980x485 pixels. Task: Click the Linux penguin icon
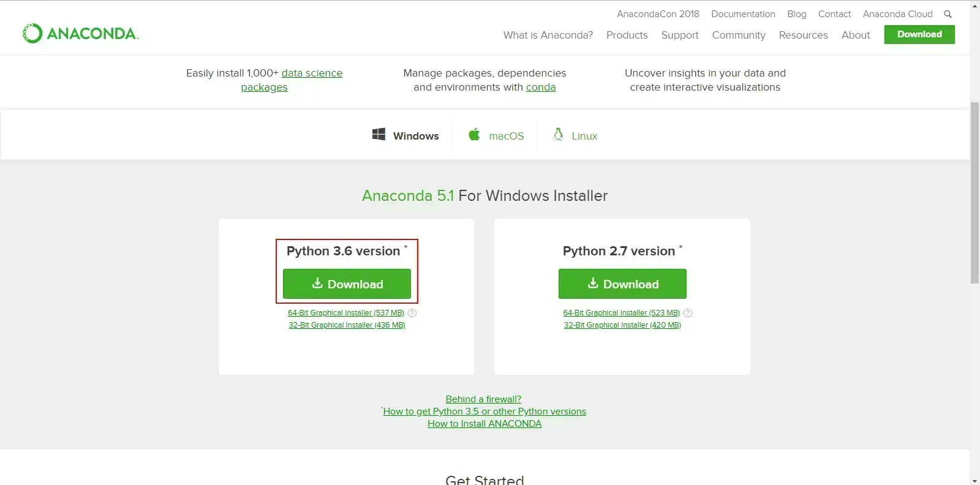[558, 134]
